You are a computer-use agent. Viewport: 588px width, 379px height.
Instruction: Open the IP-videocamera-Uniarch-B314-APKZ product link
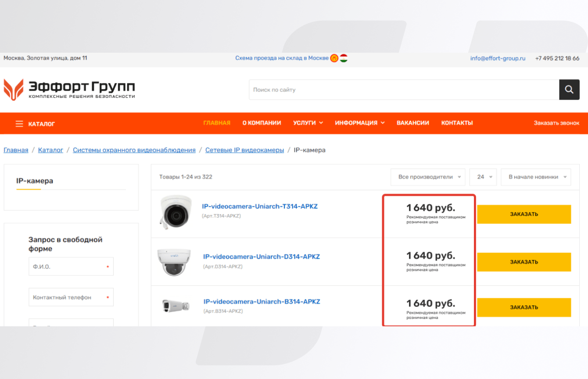[x=262, y=302]
